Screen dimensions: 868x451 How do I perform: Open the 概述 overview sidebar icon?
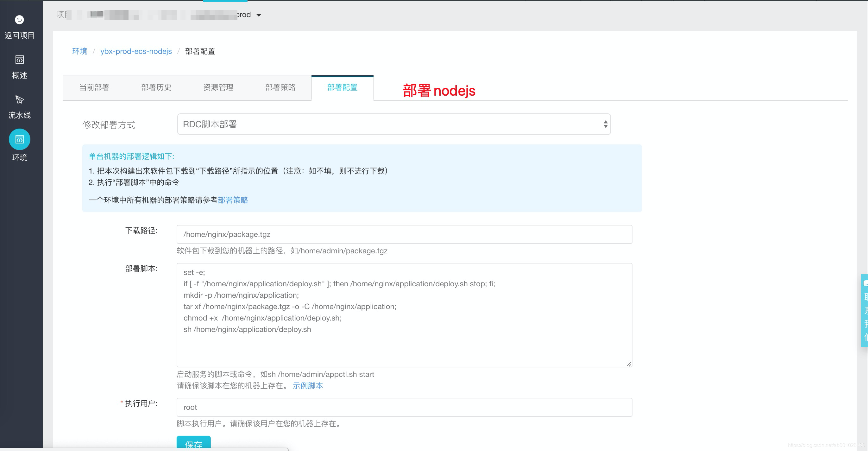[x=19, y=60]
